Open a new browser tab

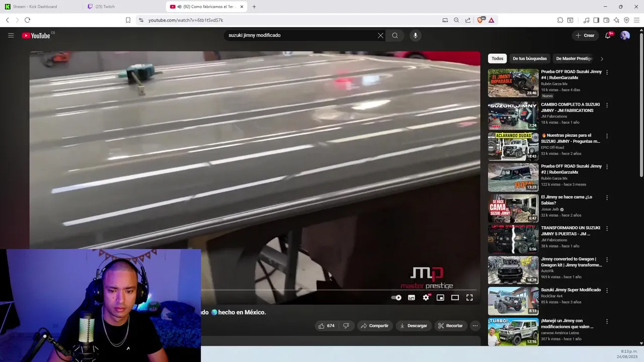pyautogui.click(x=254, y=7)
